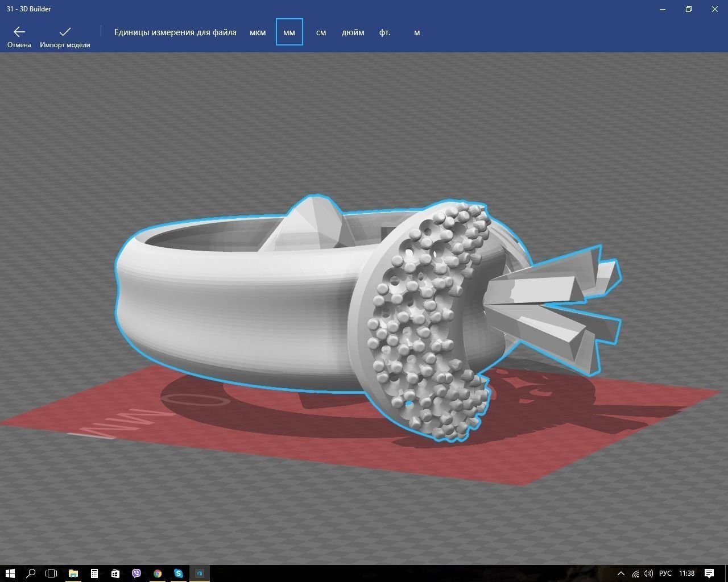Screen dimensions: 728x582
Task: Open Task View on the taskbar
Action: click(51, 573)
